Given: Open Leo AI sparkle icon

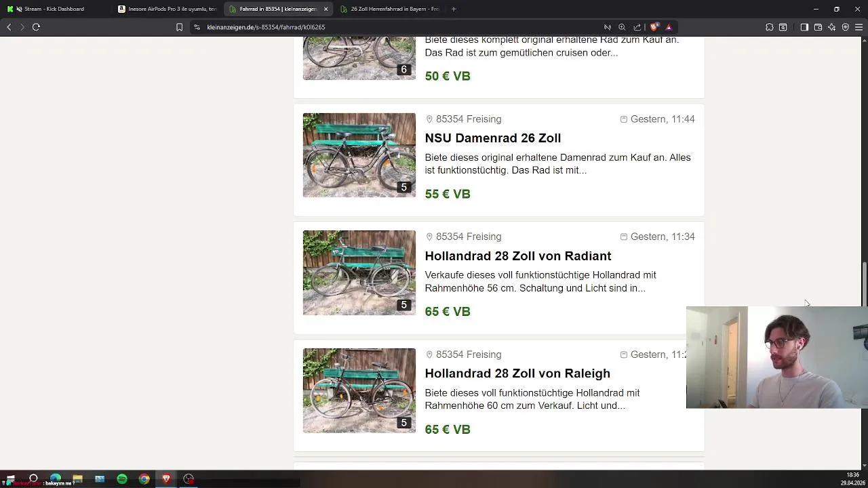Looking at the screenshot, I should coord(831,27).
